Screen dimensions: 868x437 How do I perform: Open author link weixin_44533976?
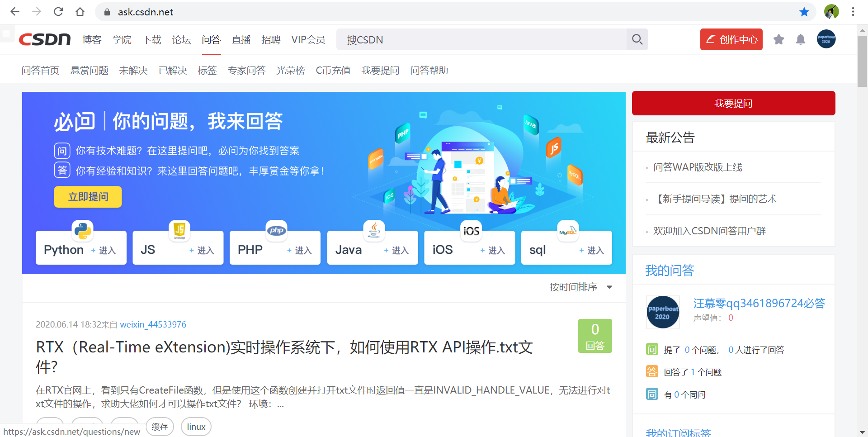click(153, 324)
